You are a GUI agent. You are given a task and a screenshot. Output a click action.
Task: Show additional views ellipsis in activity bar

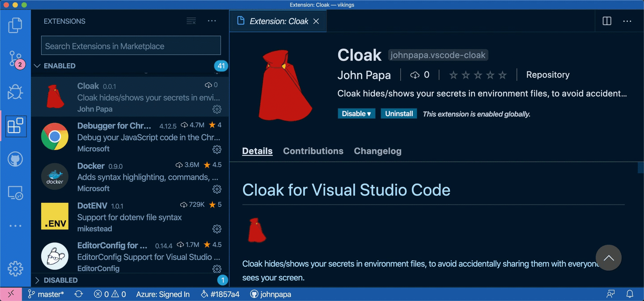15,226
